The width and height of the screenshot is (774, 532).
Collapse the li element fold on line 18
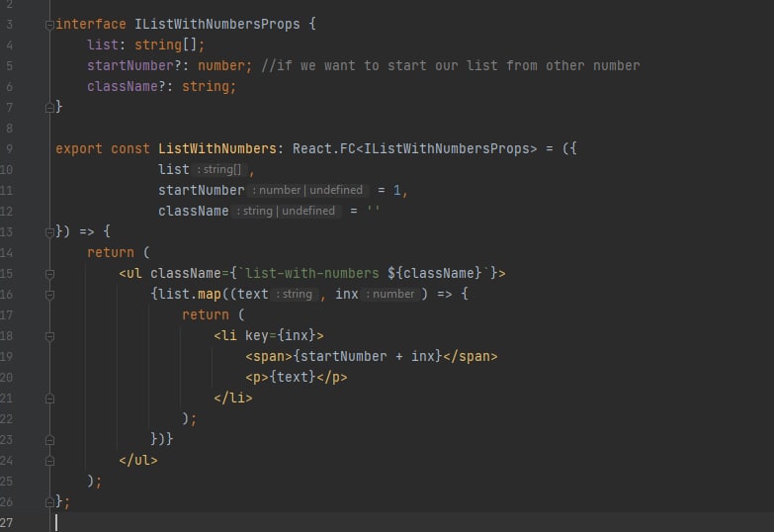point(49,336)
